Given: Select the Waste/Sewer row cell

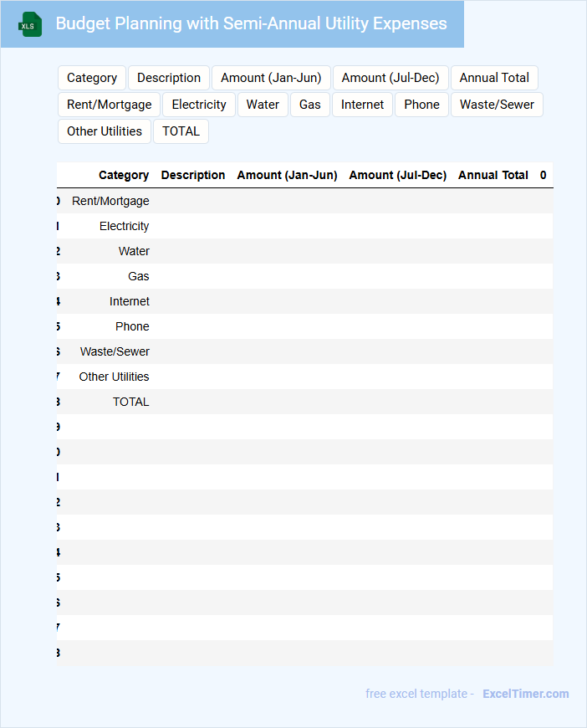Looking at the screenshot, I should [x=115, y=351].
